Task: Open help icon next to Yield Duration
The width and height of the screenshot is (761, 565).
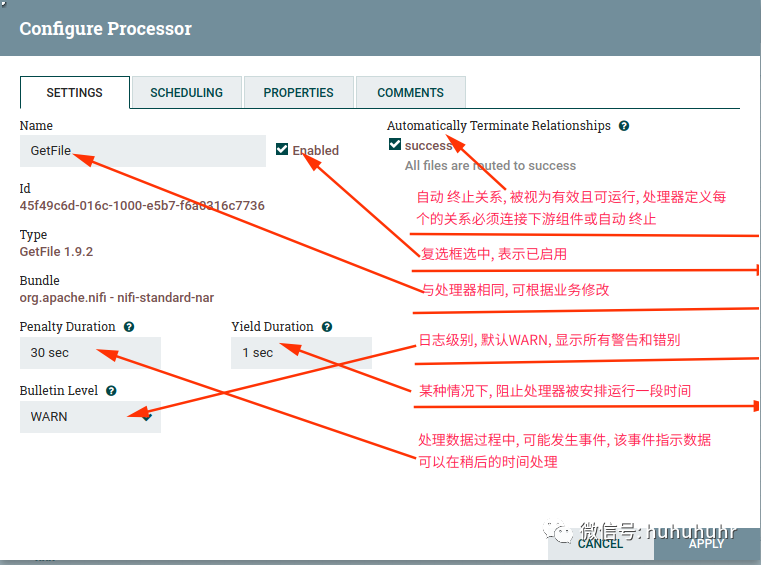Action: coord(327,327)
